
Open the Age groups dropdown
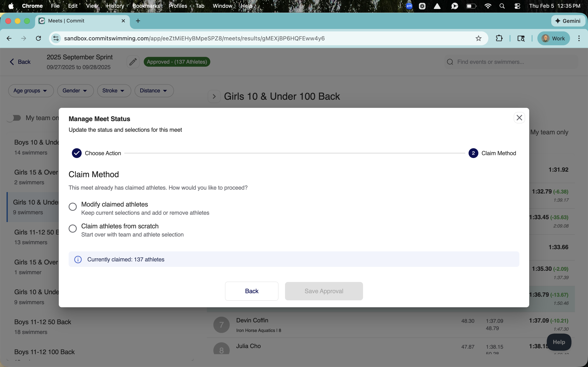coord(31,91)
